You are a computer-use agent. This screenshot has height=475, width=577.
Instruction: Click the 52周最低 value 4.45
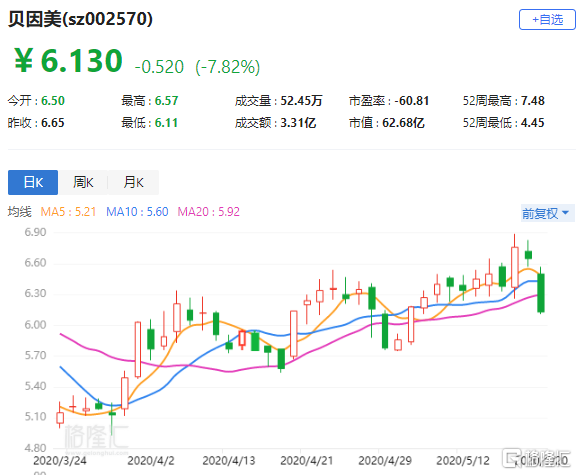coord(533,123)
